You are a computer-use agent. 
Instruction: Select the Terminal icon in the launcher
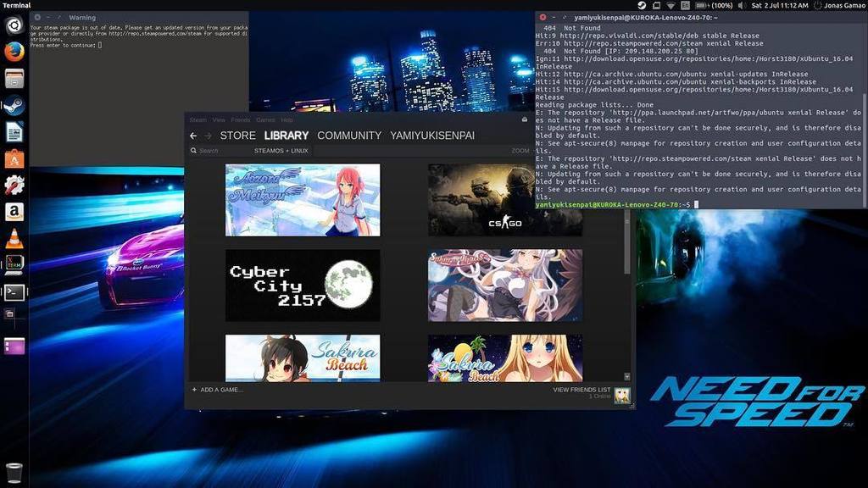click(x=14, y=292)
